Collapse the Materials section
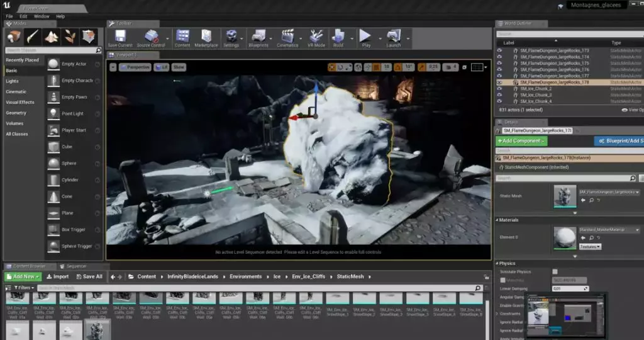 tap(497, 220)
